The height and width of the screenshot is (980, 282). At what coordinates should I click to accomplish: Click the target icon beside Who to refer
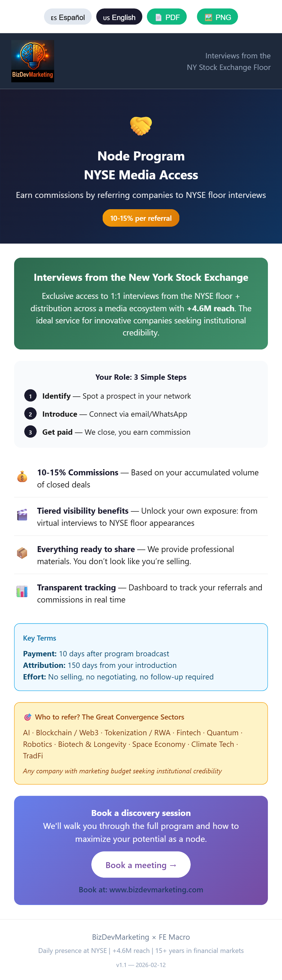pyautogui.click(x=27, y=717)
